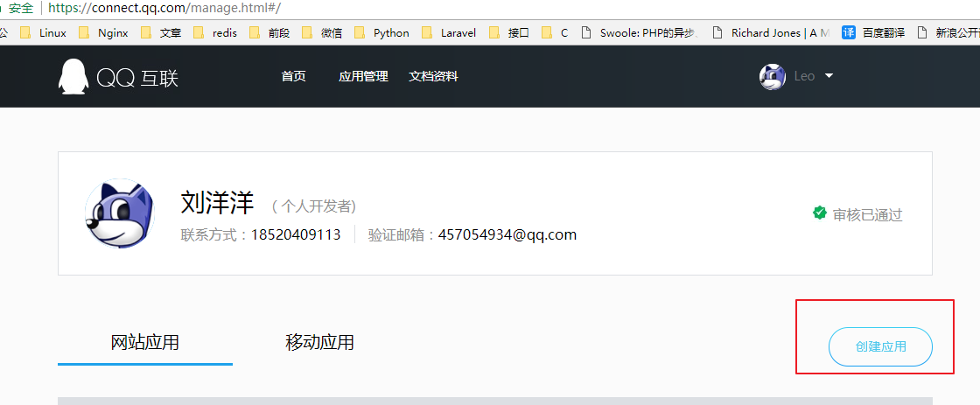Click the browser address bar URL
Viewport: 980px width, 405px height.
pyautogui.click(x=164, y=8)
